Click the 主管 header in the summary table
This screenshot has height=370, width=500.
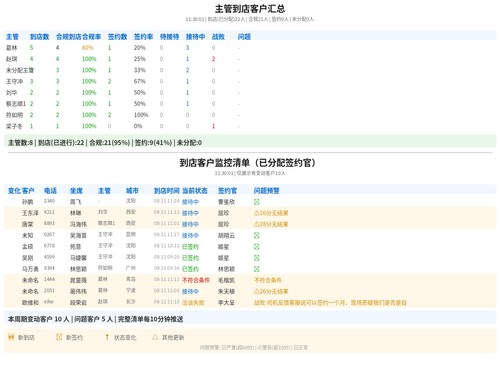click(x=12, y=37)
